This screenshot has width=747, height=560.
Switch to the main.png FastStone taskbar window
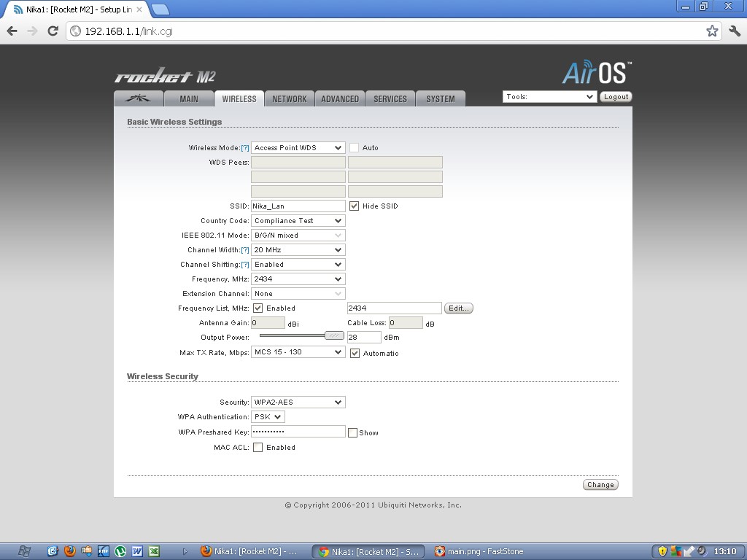[479, 551]
